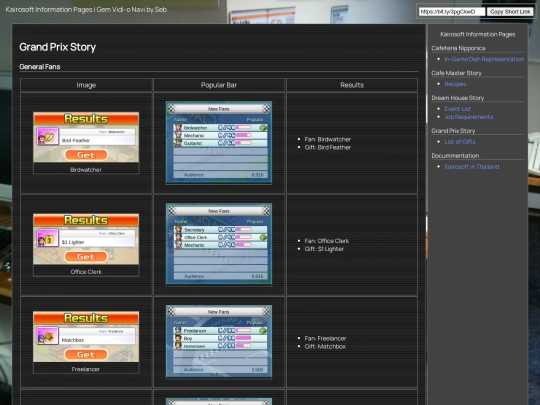This screenshot has width=540, height=405.
Task: Click the Dream House Story sidebar heading
Action: [x=458, y=98]
